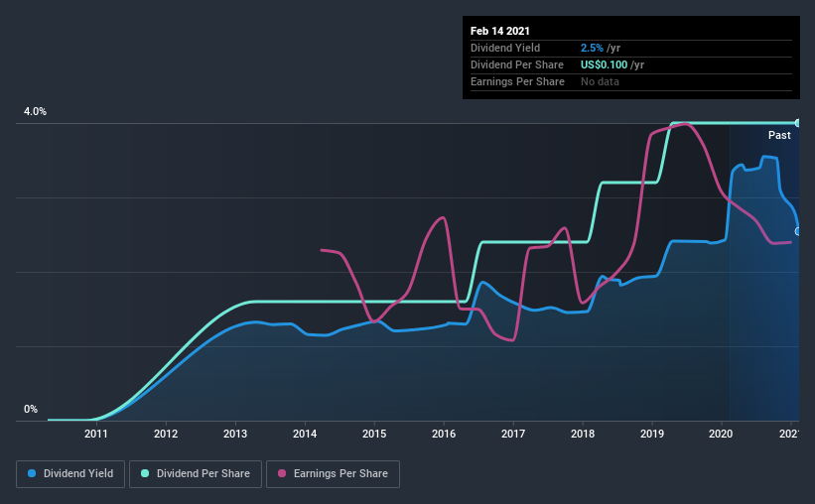The width and height of the screenshot is (815, 504).
Task: Click the 2014 x-axis label
Action: click(x=305, y=434)
